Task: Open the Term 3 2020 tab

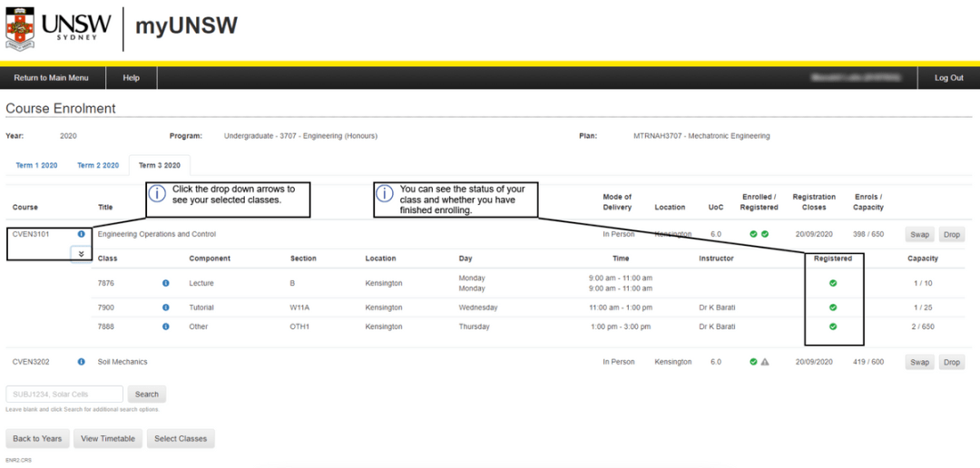Action: pyautogui.click(x=160, y=166)
